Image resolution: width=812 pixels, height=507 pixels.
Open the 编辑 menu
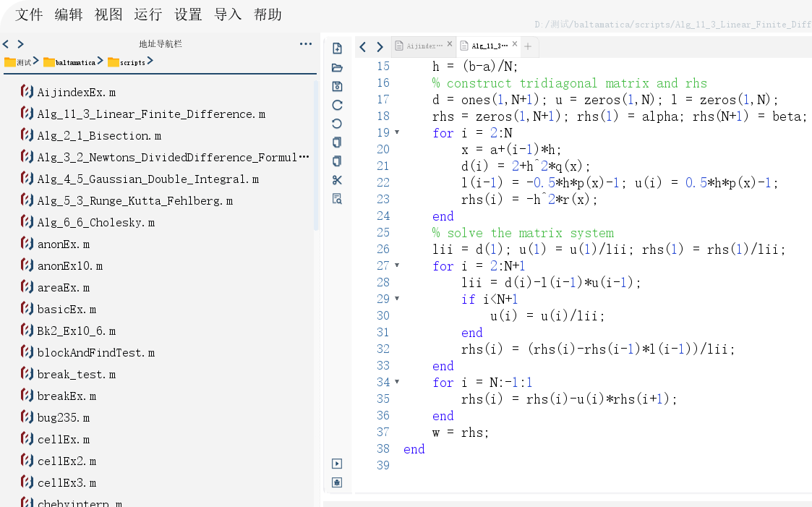[69, 14]
